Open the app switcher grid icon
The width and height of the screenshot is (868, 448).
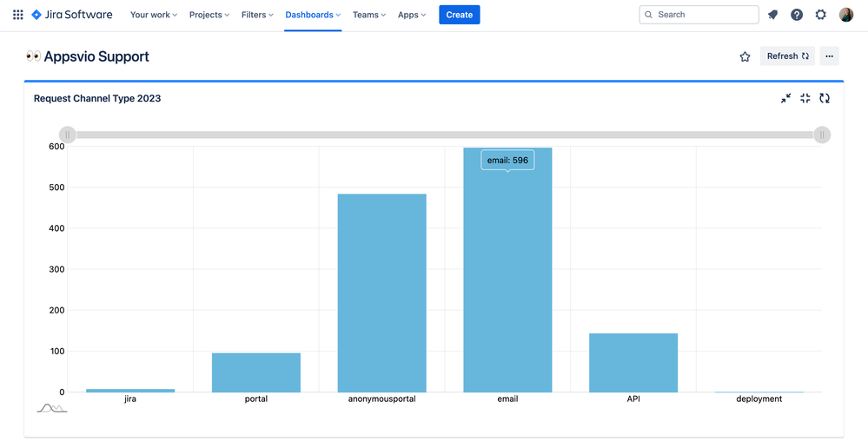pyautogui.click(x=17, y=15)
